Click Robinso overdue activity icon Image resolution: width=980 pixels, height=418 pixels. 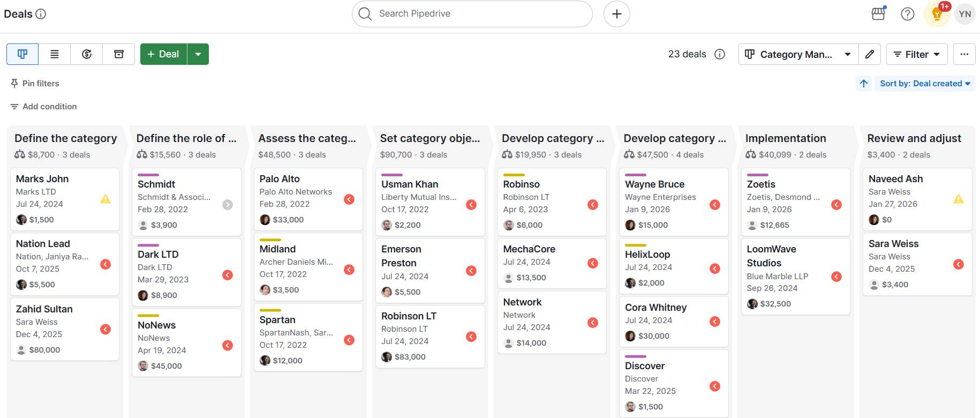(x=593, y=205)
